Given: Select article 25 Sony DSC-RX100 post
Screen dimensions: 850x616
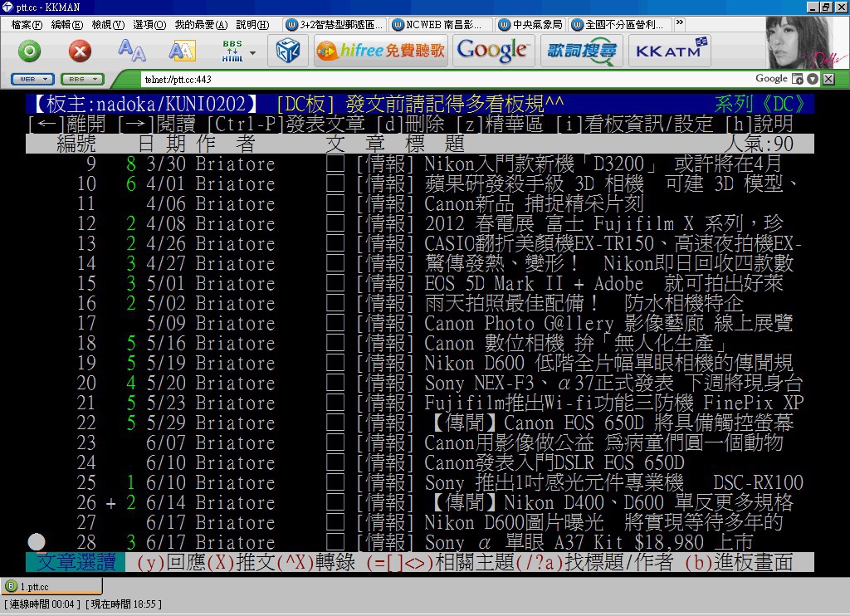Looking at the screenshot, I should coord(419,482).
